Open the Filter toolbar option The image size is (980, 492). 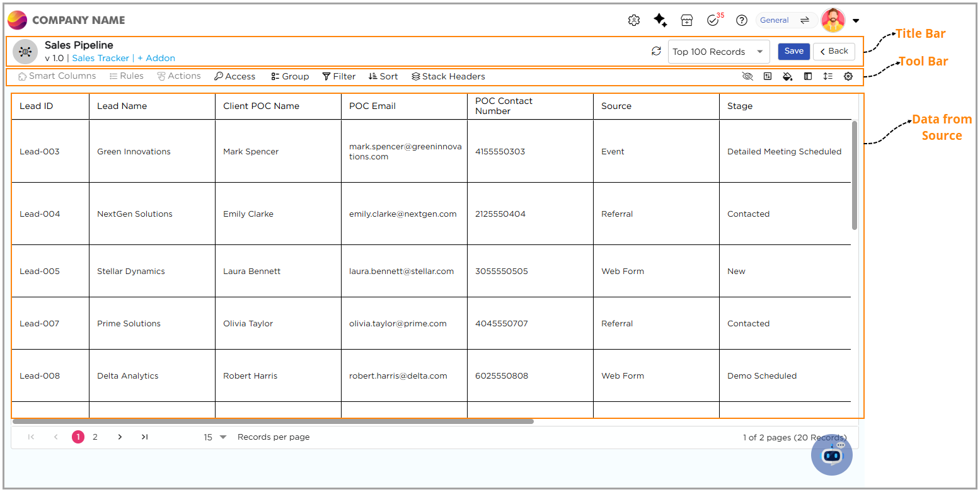pos(338,76)
